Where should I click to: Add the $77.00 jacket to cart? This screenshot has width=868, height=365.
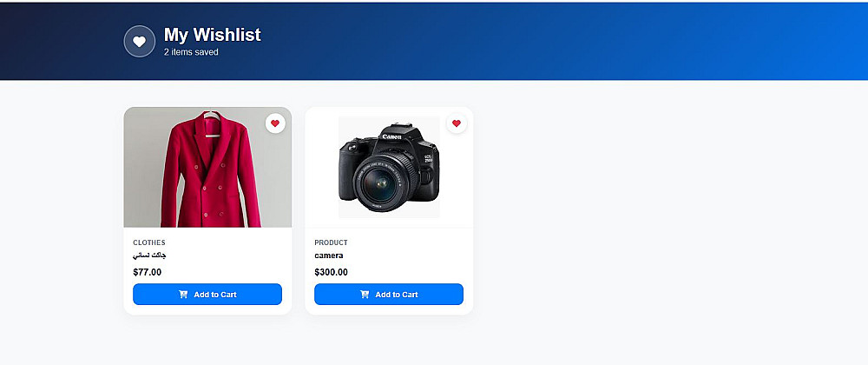click(x=207, y=295)
